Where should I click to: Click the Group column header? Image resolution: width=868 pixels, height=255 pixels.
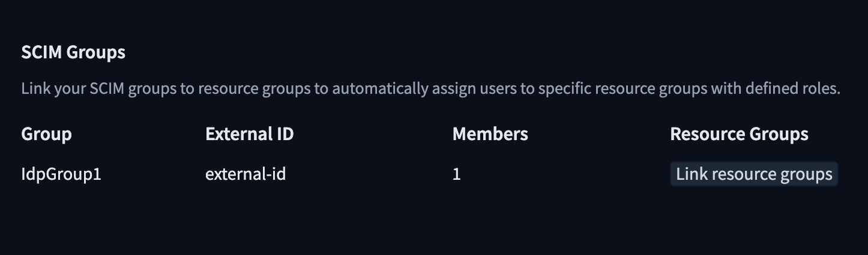tap(46, 134)
